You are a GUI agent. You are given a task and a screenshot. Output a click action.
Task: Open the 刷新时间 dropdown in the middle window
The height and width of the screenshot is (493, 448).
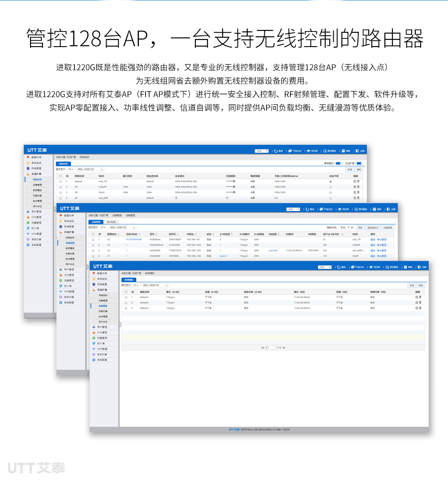tap(345, 228)
